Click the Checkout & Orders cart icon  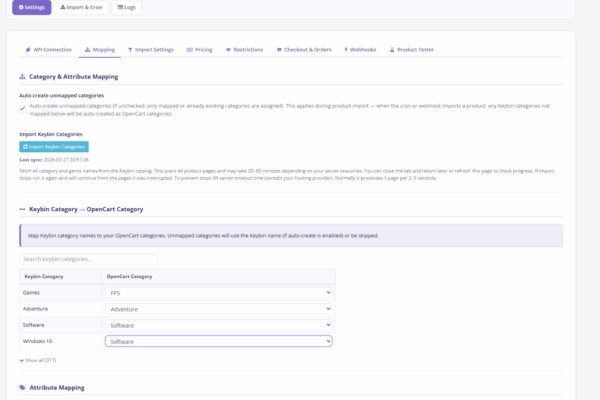coord(279,48)
